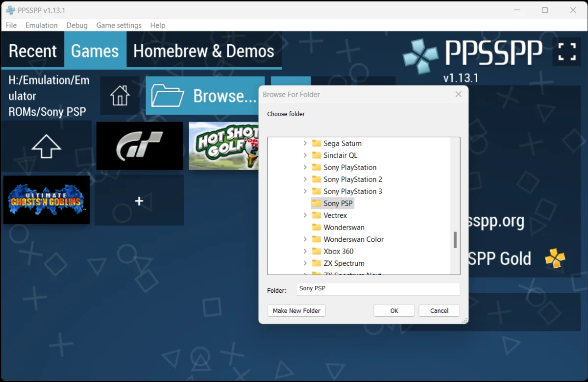Expand the Sinclair QL folder

(305, 155)
